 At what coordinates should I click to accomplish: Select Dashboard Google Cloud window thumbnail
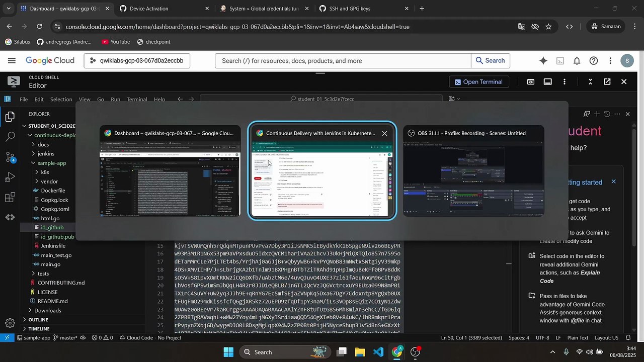tap(170, 170)
